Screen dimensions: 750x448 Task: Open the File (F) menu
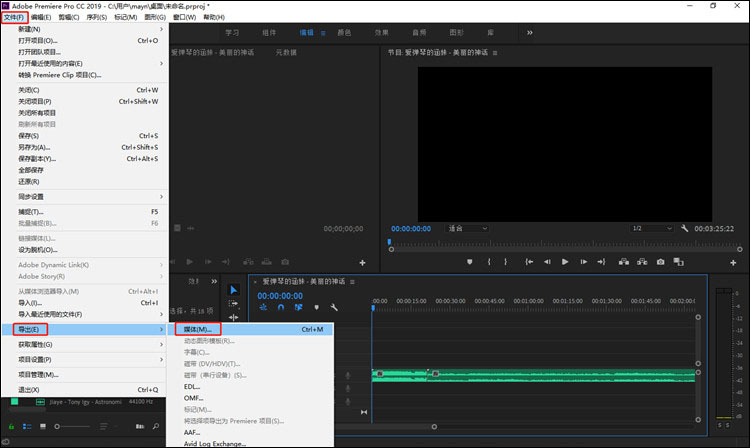tap(14, 17)
